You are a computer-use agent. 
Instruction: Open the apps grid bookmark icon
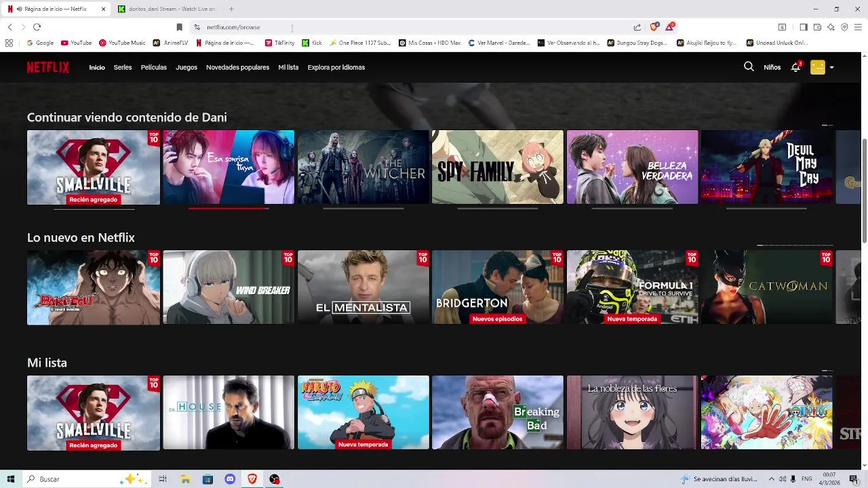9,43
